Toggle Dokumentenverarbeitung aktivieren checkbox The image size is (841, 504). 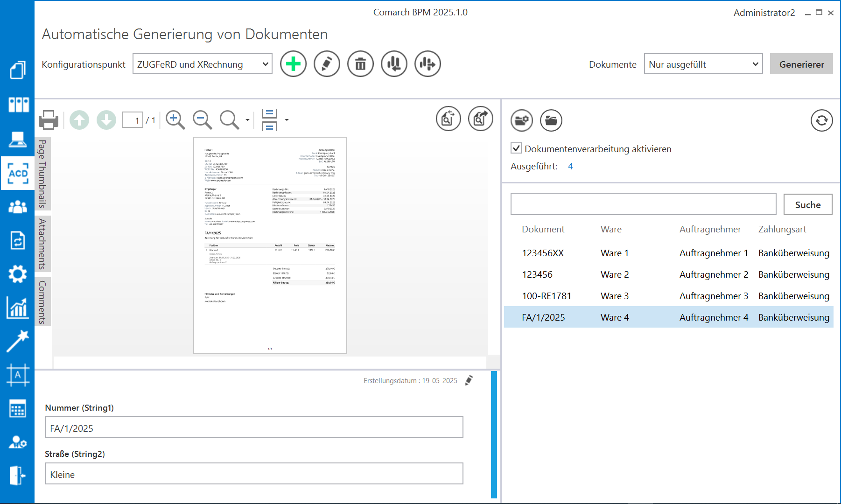coord(516,148)
